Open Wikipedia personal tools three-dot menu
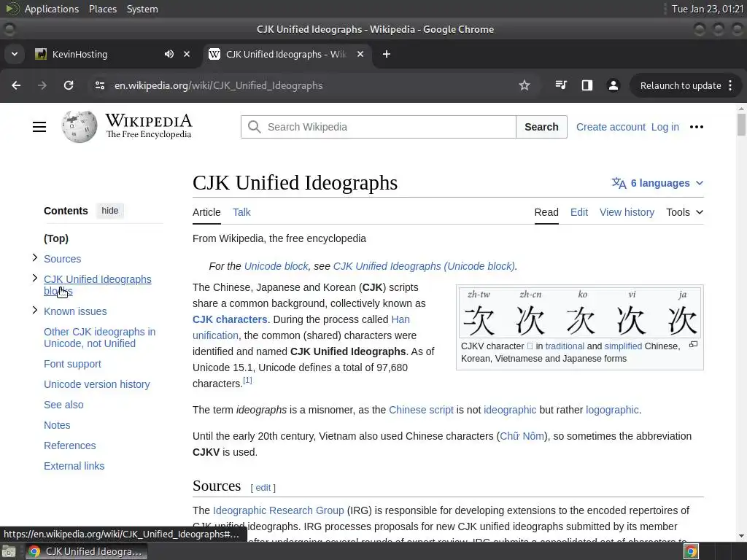The image size is (747, 560). point(697,127)
